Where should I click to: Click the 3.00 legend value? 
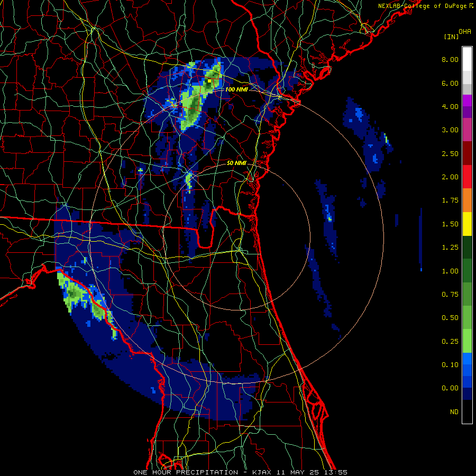click(x=450, y=130)
